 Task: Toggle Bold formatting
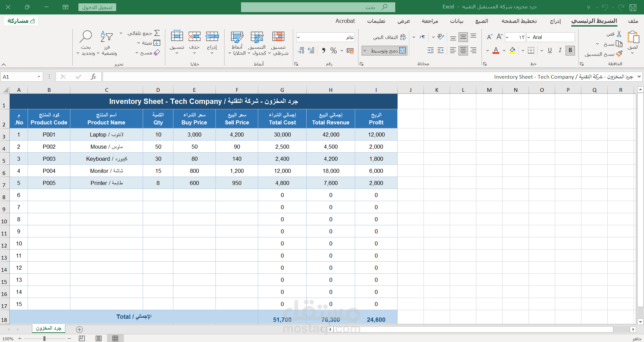coord(570,50)
